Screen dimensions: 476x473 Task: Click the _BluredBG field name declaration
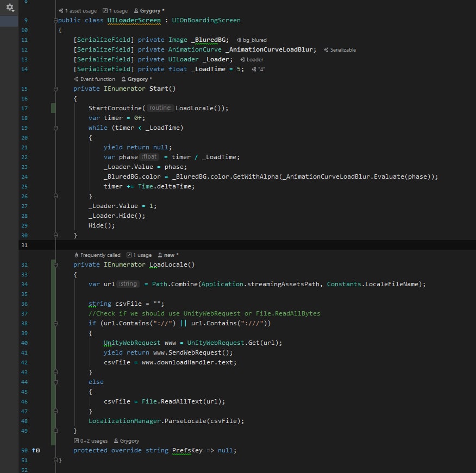point(210,40)
